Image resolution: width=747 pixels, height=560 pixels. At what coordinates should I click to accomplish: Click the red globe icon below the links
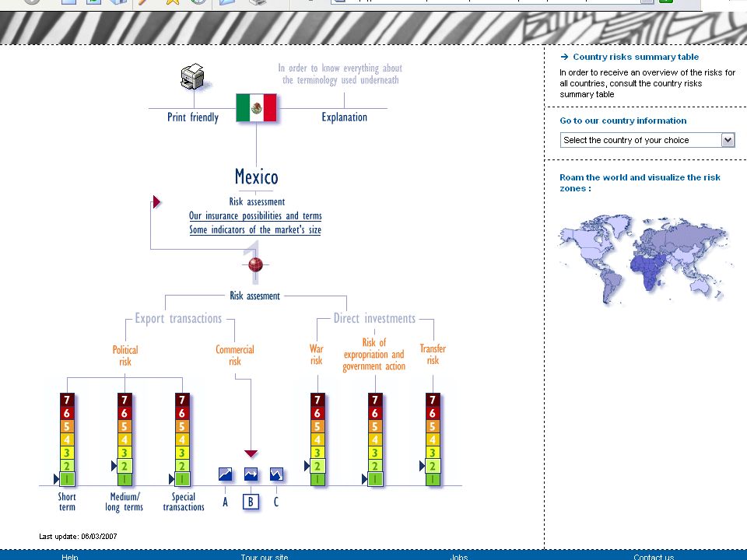256,264
